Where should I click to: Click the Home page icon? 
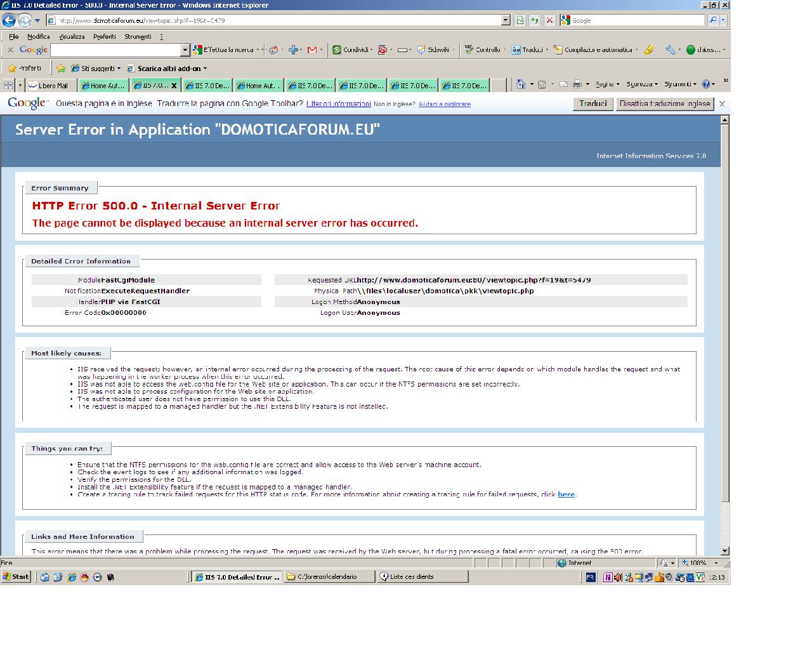click(520, 84)
